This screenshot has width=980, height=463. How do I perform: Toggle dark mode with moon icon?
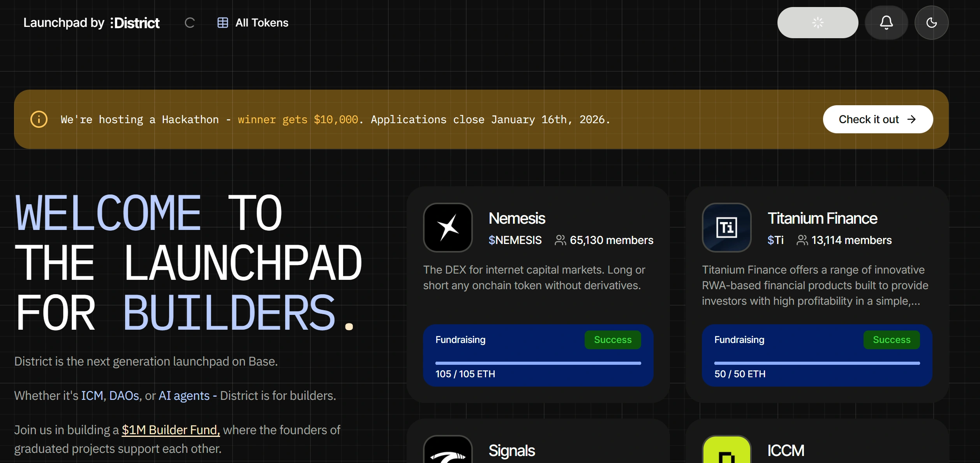coord(931,23)
